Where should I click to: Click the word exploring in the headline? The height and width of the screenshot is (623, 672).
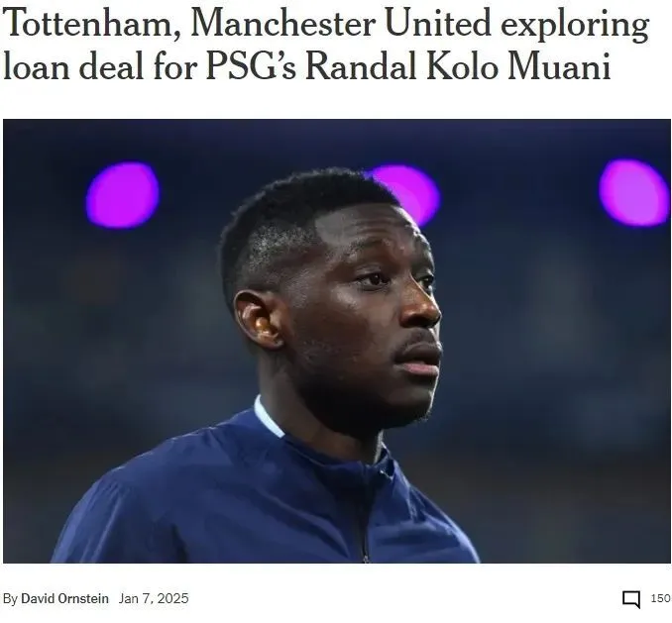[x=575, y=25]
